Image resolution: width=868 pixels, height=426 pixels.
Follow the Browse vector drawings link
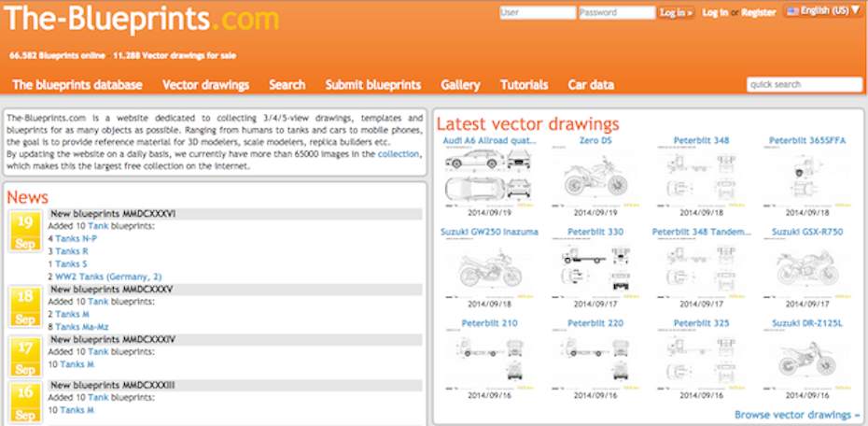[x=797, y=415]
